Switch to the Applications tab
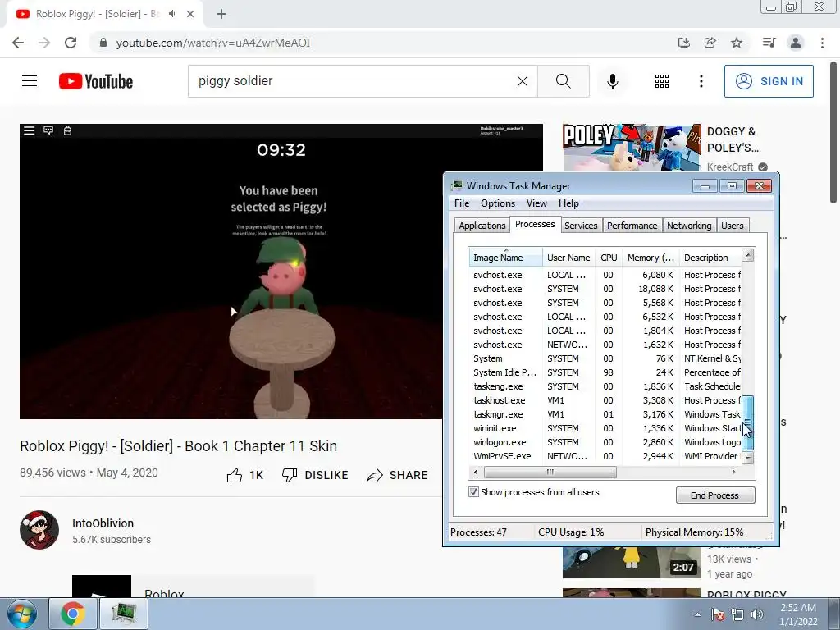Image resolution: width=840 pixels, height=630 pixels. (482, 226)
